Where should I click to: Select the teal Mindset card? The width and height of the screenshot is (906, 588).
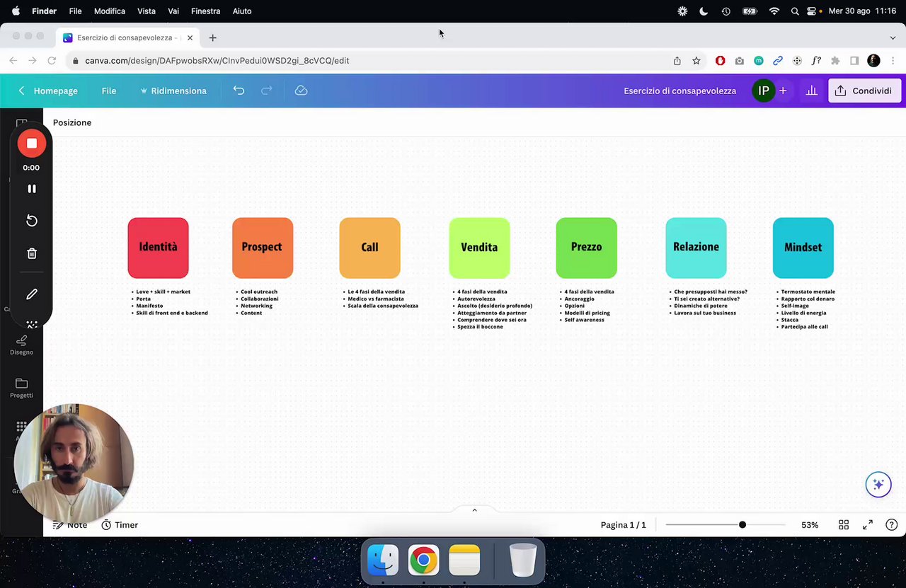pyautogui.click(x=803, y=248)
